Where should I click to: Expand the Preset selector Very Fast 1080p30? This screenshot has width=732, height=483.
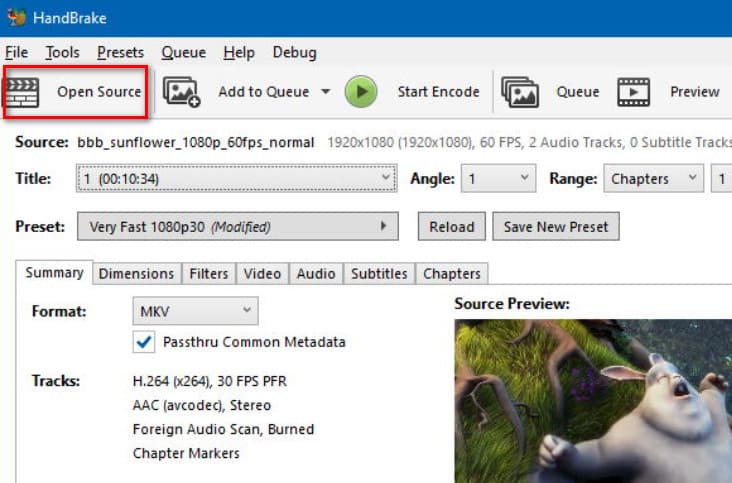coord(237,226)
